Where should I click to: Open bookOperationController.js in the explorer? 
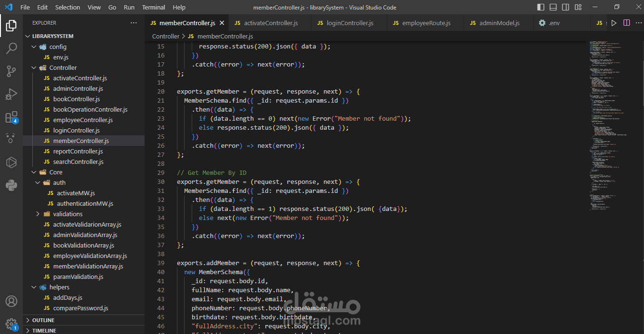coord(84,109)
